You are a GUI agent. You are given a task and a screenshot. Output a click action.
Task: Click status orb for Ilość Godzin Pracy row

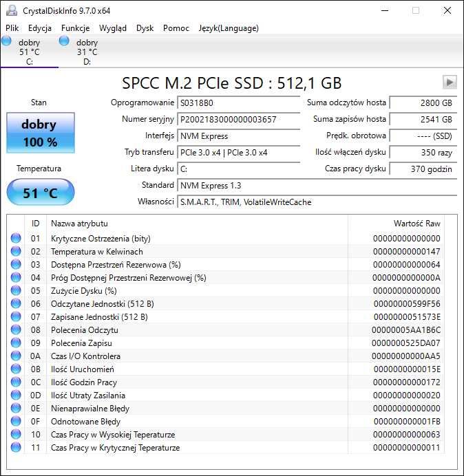point(16,382)
